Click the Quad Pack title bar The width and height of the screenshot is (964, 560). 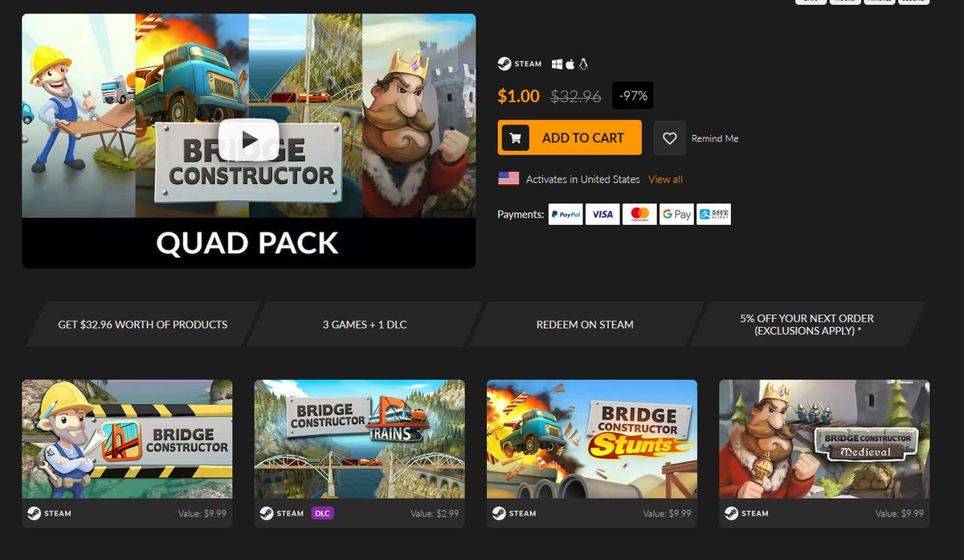[248, 243]
